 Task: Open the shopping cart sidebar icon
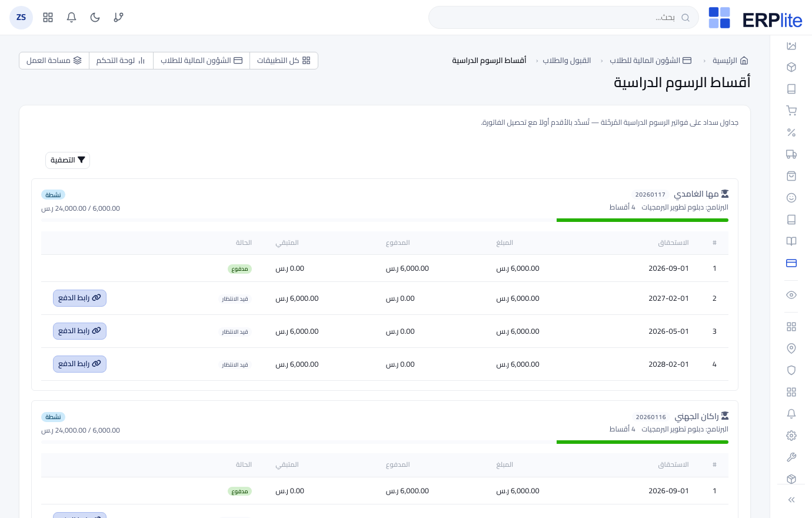791,111
